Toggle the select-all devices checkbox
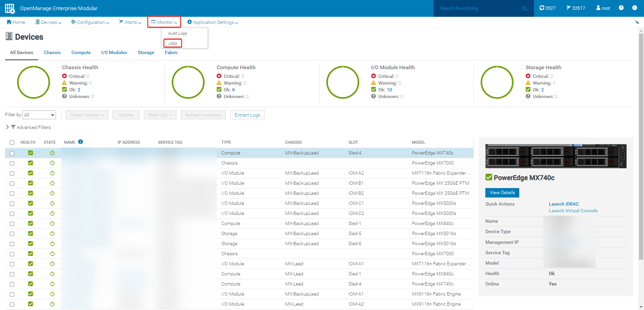Viewport: 644px width, 310px height. (x=12, y=142)
